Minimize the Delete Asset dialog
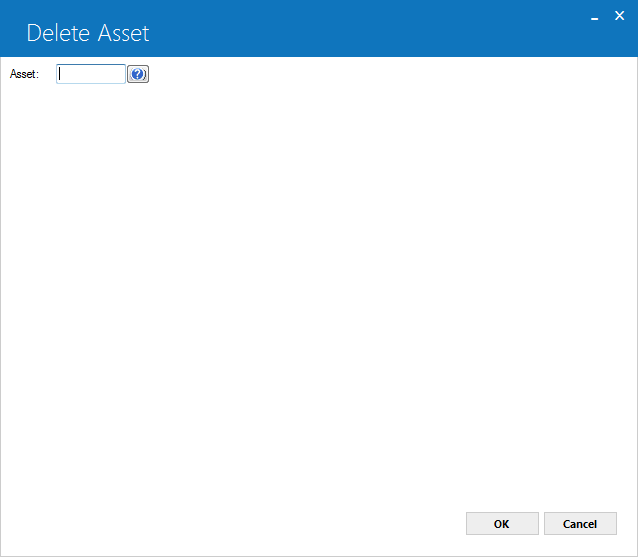 click(x=594, y=17)
